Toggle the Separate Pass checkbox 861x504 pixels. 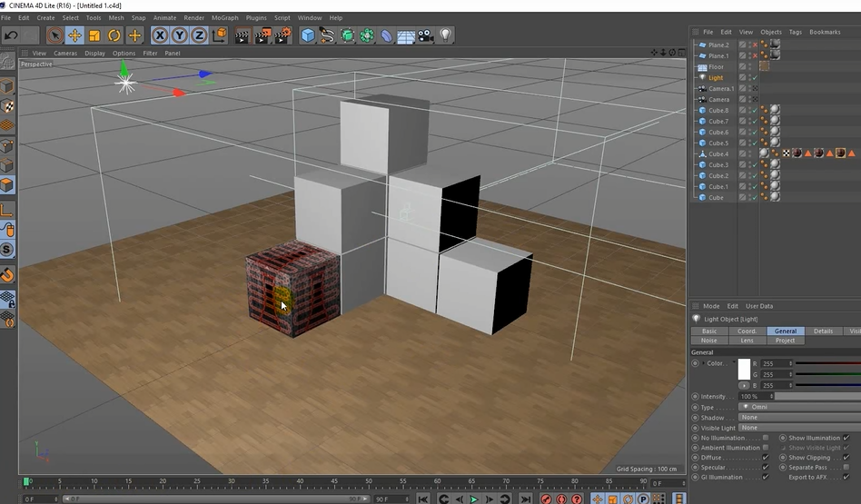846,468
